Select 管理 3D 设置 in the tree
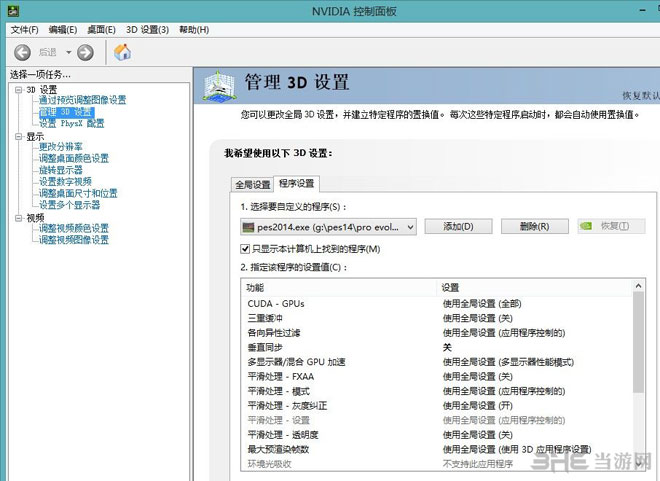 (66, 112)
